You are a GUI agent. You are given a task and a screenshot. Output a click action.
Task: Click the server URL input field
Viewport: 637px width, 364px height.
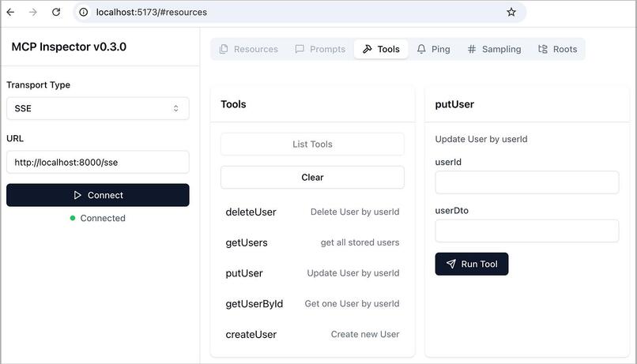click(97, 163)
